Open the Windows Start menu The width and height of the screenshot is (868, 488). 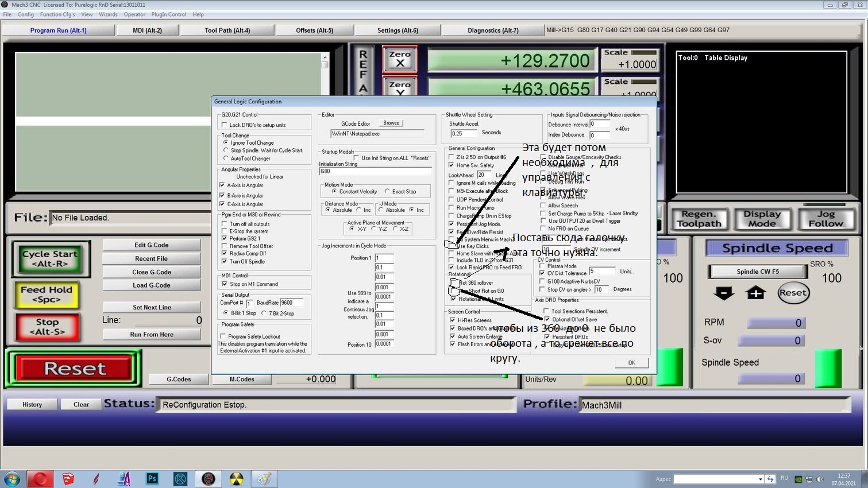tap(11, 479)
